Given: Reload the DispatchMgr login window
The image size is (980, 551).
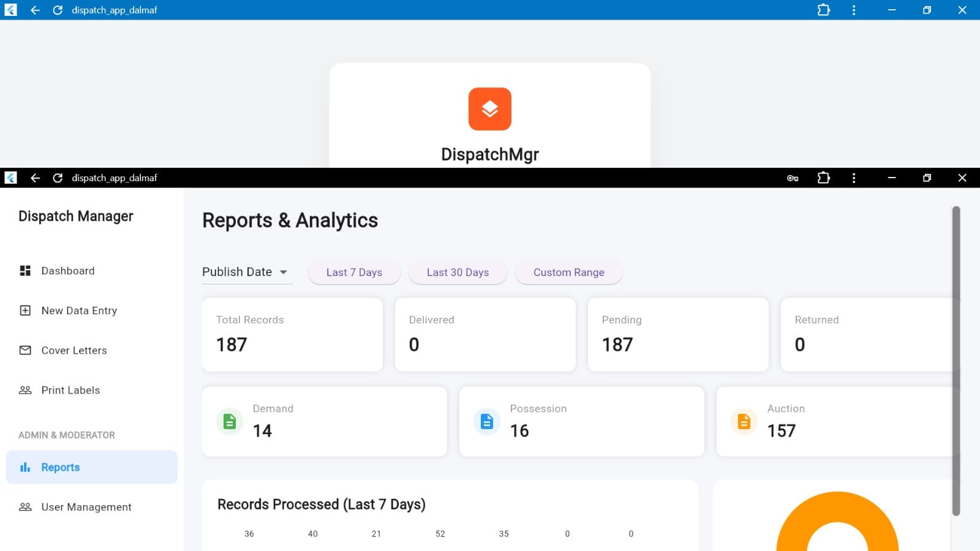Looking at the screenshot, I should click(58, 10).
